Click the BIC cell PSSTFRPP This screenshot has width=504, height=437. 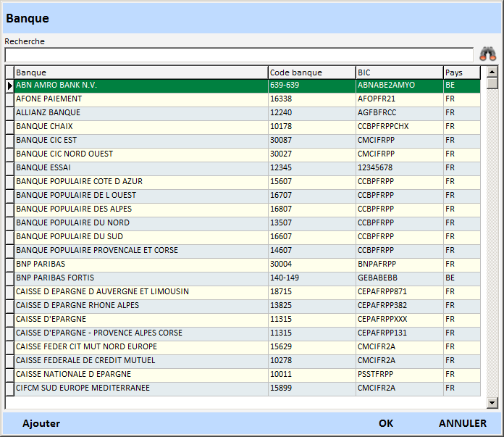pyautogui.click(x=400, y=374)
